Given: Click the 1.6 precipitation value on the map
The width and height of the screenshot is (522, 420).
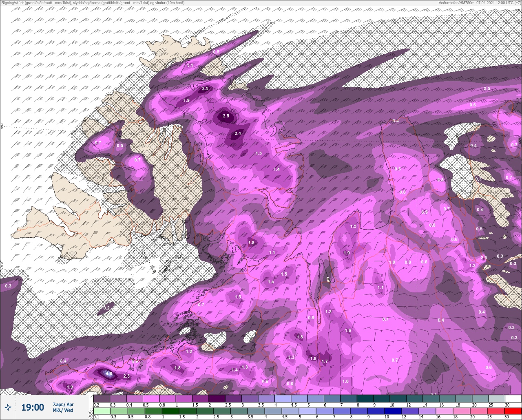Looking at the screenshot, I should 348,330.
